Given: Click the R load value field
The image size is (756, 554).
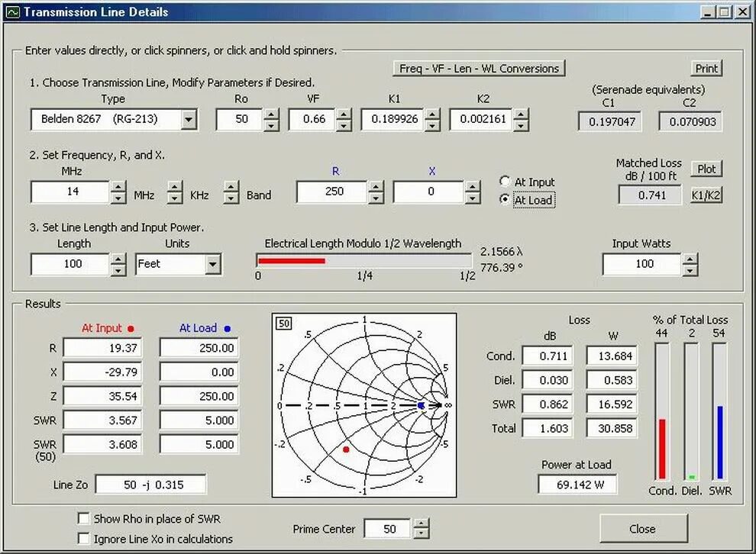Looking at the screenshot, I should 333,192.
